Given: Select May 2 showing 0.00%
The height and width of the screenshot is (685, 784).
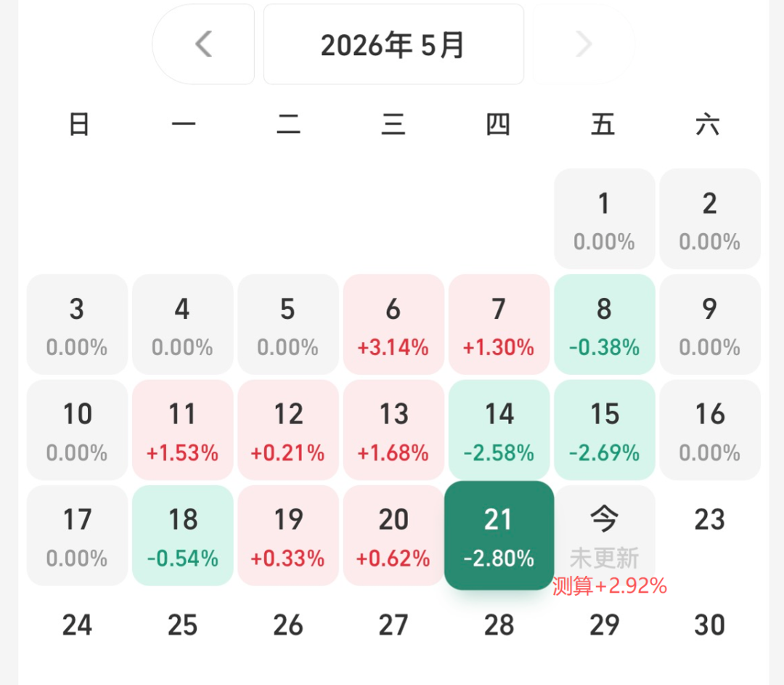Looking at the screenshot, I should point(710,219).
